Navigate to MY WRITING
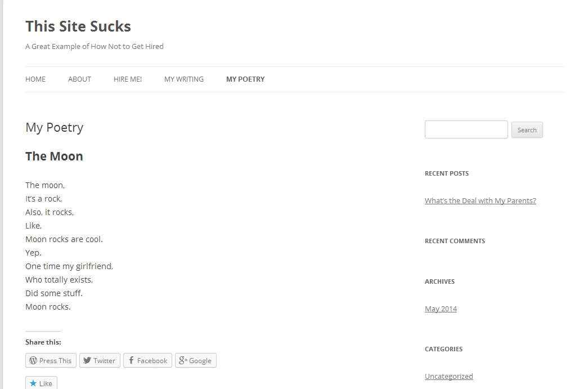Screen dimensions: 588x389 [184, 79]
